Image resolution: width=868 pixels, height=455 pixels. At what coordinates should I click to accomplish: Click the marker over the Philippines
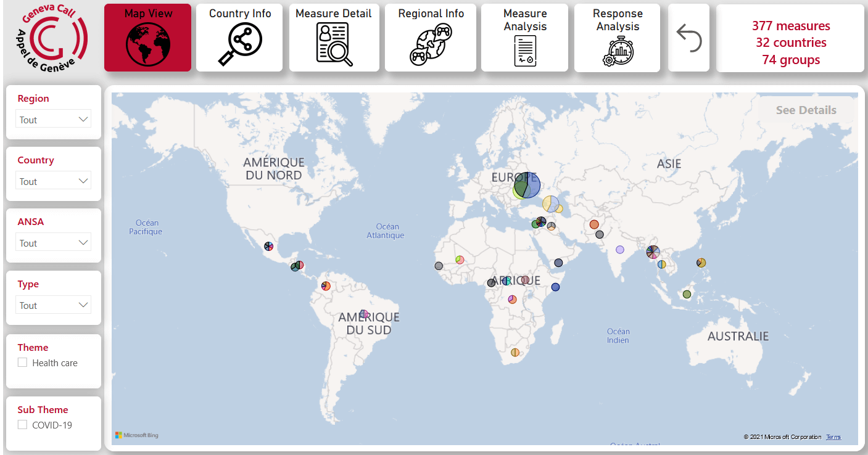point(701,263)
